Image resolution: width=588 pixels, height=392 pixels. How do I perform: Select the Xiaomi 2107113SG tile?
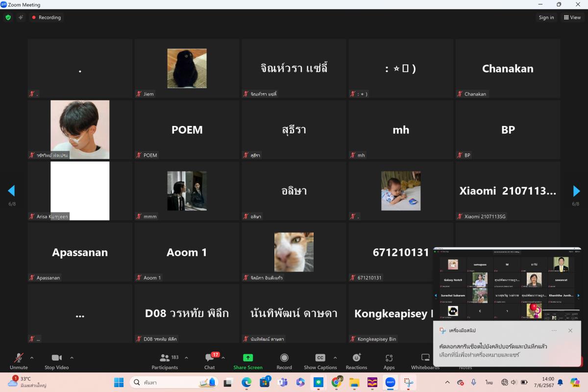(508, 191)
